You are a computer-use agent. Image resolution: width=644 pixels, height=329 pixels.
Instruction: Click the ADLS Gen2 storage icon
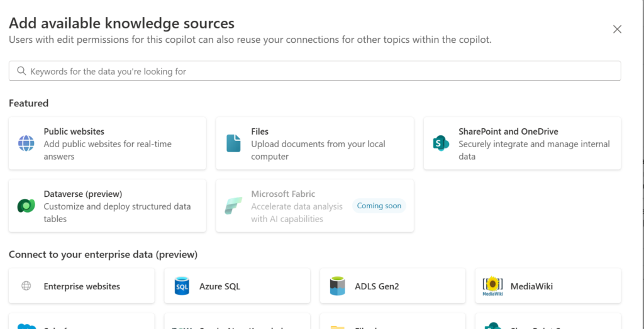click(x=337, y=286)
